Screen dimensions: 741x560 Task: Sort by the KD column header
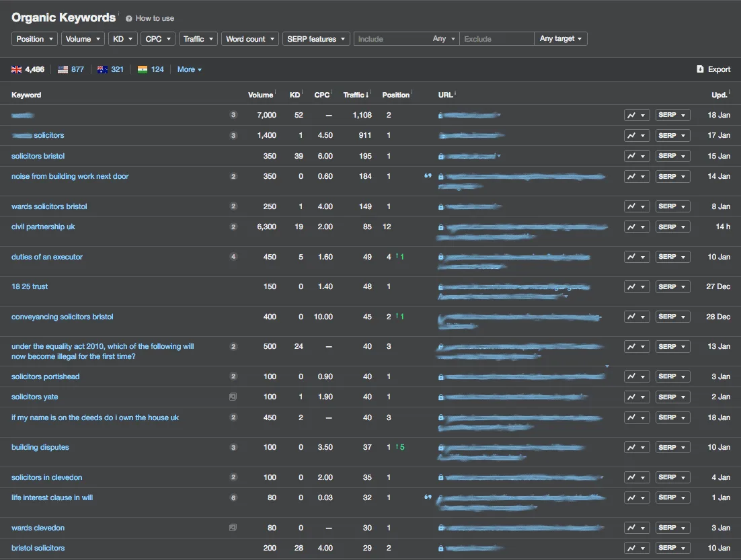295,95
